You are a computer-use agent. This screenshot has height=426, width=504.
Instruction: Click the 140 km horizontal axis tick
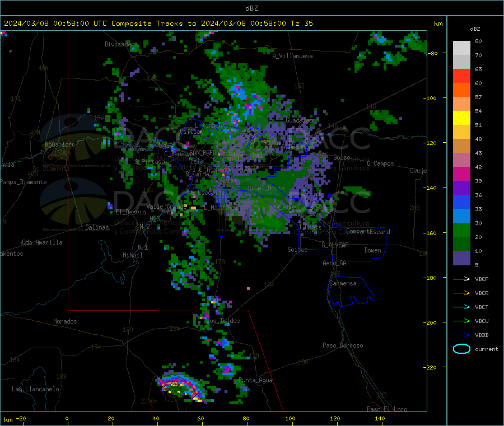coord(380,418)
